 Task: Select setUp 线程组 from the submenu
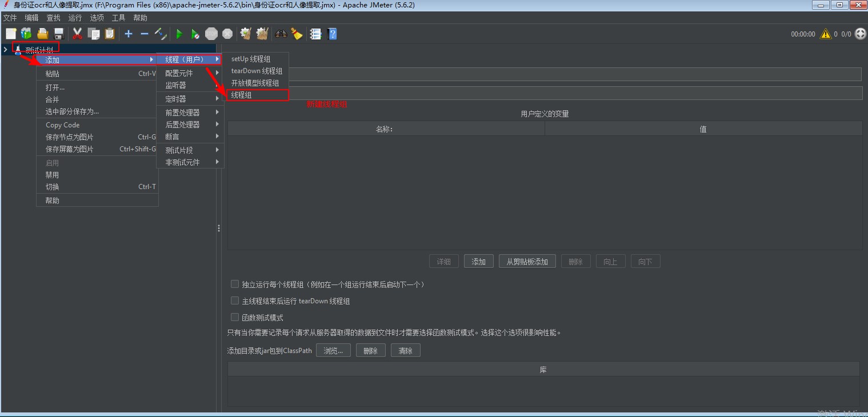pyautogui.click(x=257, y=59)
